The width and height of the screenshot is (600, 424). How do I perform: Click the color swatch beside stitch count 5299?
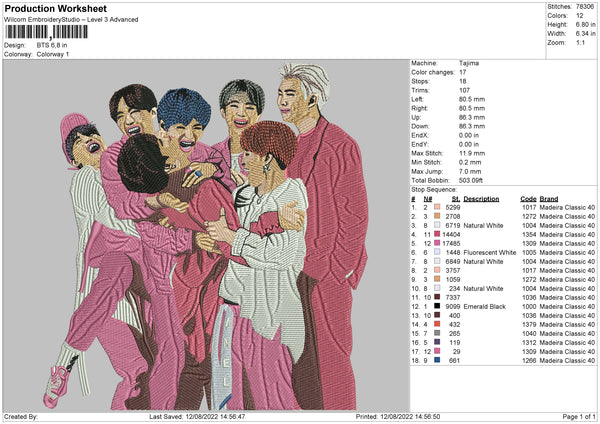(437, 207)
